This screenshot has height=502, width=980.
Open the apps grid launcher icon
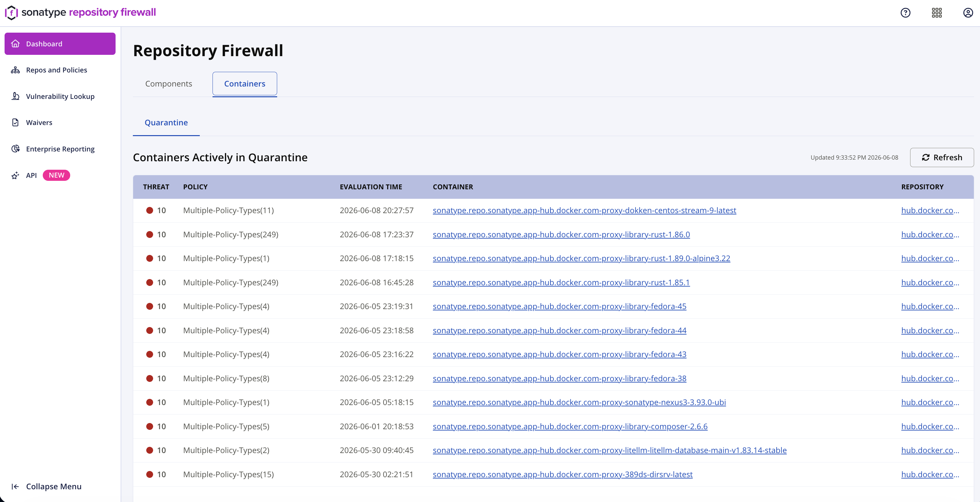point(937,13)
